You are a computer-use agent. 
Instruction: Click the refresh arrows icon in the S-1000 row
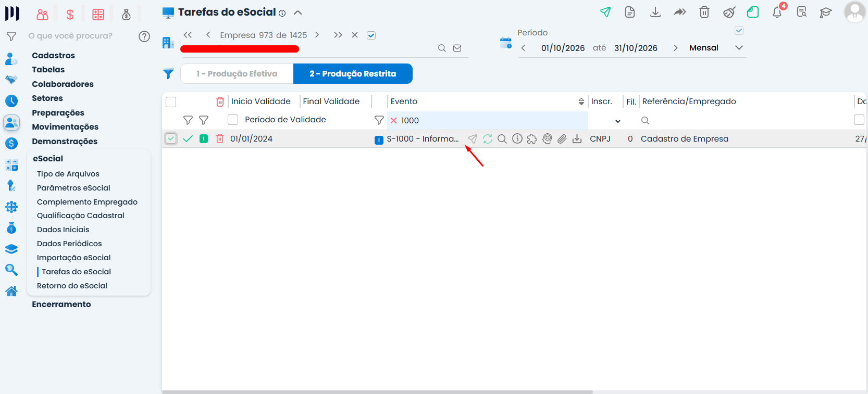(488, 139)
